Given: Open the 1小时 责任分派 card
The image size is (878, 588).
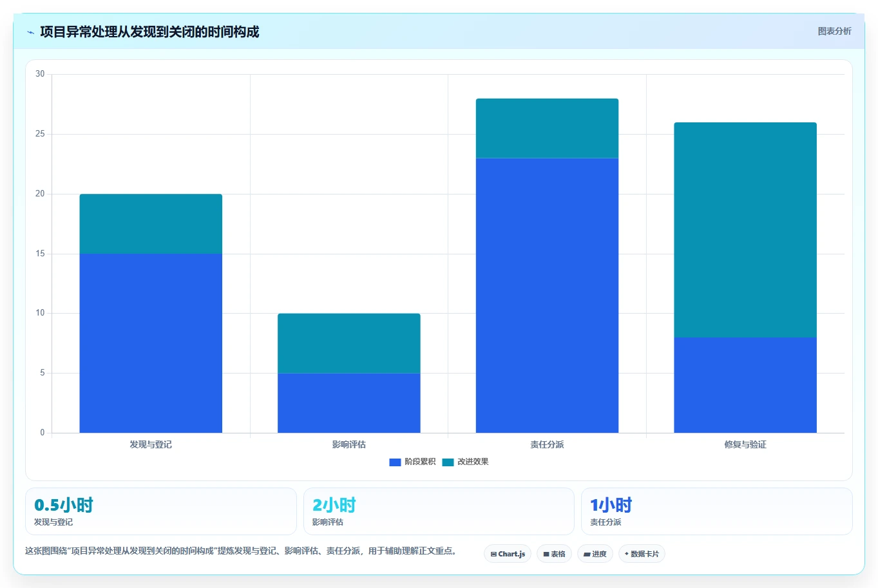Looking at the screenshot, I should [x=717, y=511].
